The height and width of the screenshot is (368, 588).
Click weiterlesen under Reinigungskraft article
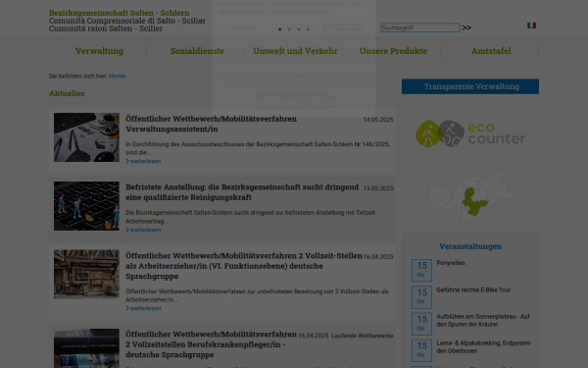tap(143, 230)
